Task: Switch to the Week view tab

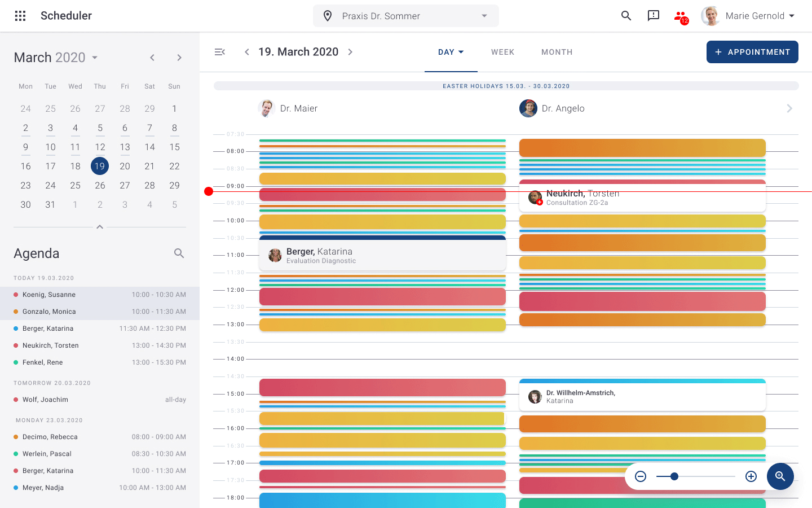Action: [502, 52]
